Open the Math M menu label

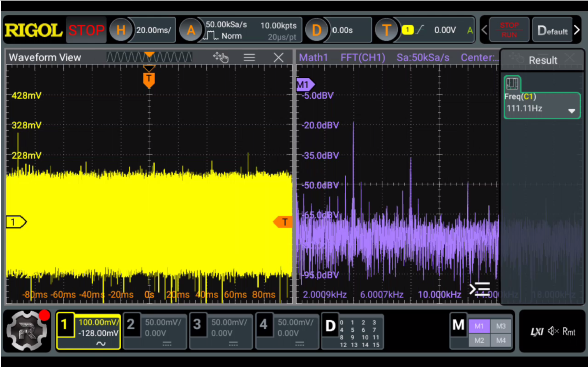458,325
